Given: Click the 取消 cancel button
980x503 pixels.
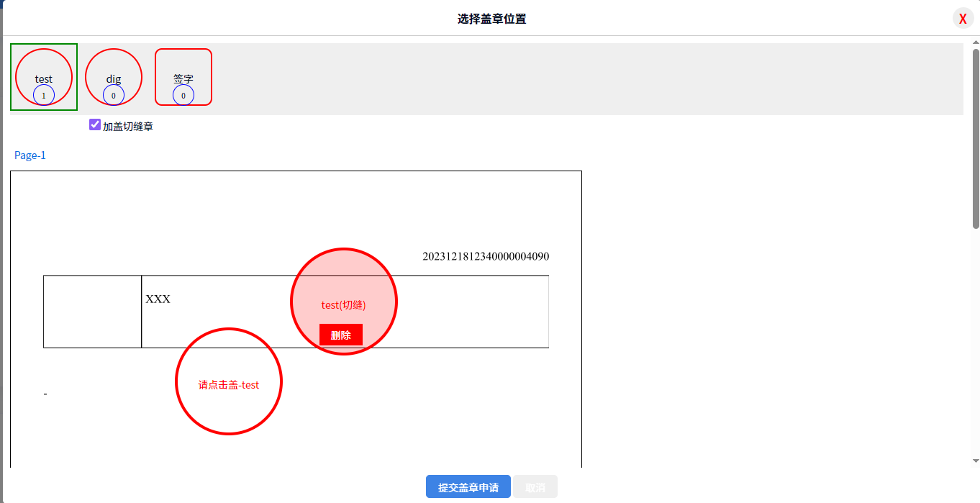Looking at the screenshot, I should pos(535,486).
